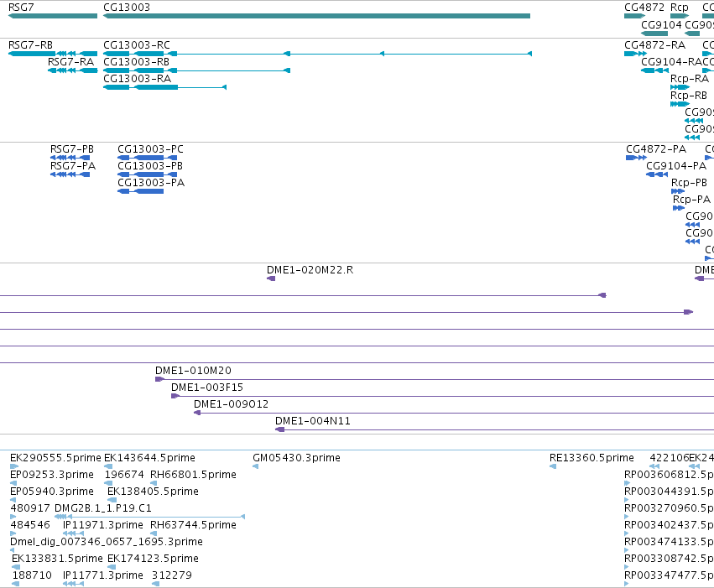Select the Rcp-PB protein label
Image resolution: width=714 pixels, height=588 pixels.
tap(689, 183)
